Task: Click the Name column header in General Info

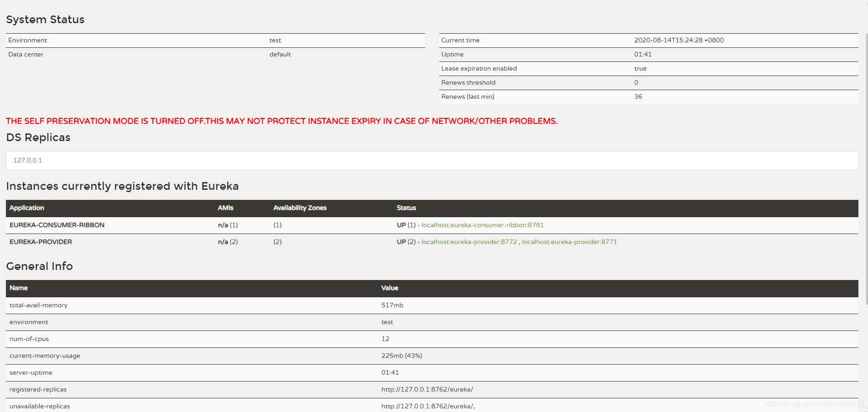Action: 18,288
